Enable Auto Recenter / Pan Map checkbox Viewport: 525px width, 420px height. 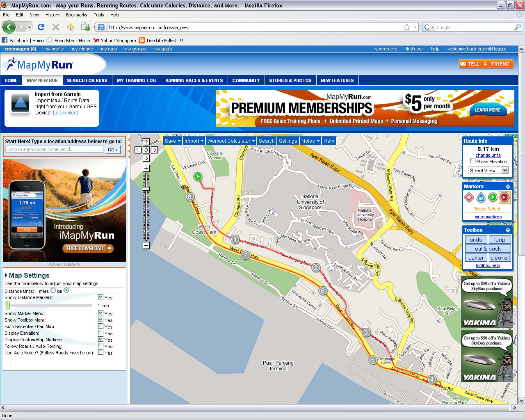tap(100, 326)
